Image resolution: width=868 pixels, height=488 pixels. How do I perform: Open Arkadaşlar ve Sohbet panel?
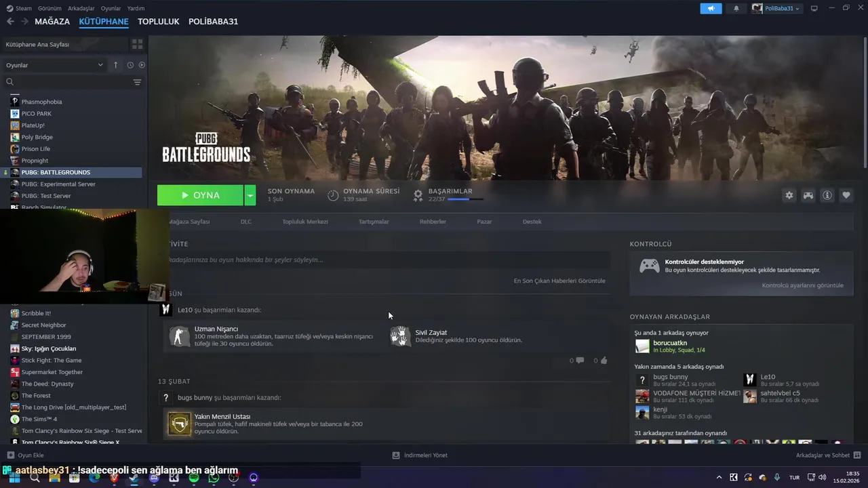pos(828,455)
